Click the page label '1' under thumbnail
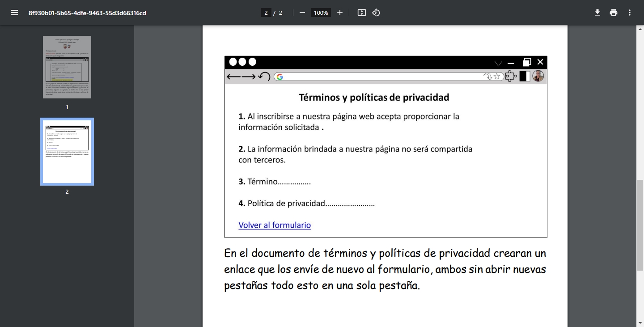This screenshot has width=644, height=327. click(67, 107)
